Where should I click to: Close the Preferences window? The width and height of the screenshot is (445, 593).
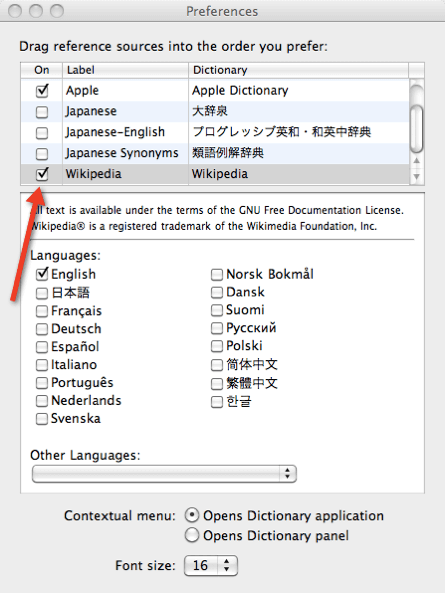point(15,11)
